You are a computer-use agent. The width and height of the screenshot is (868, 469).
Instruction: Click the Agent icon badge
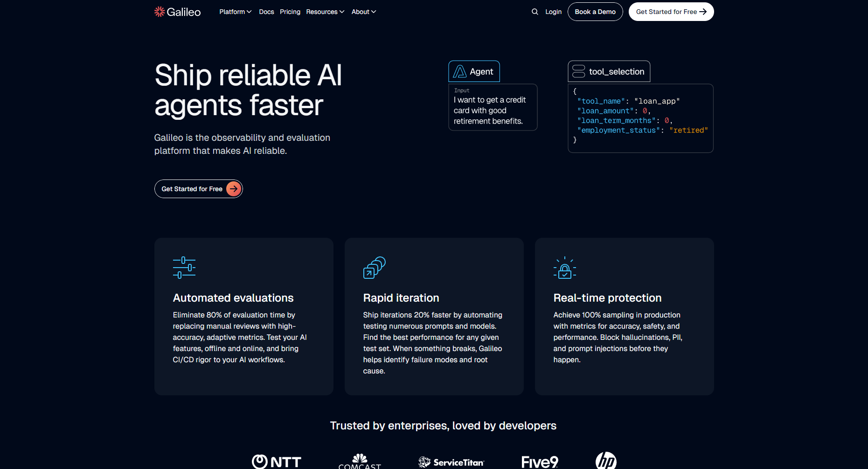coord(460,71)
